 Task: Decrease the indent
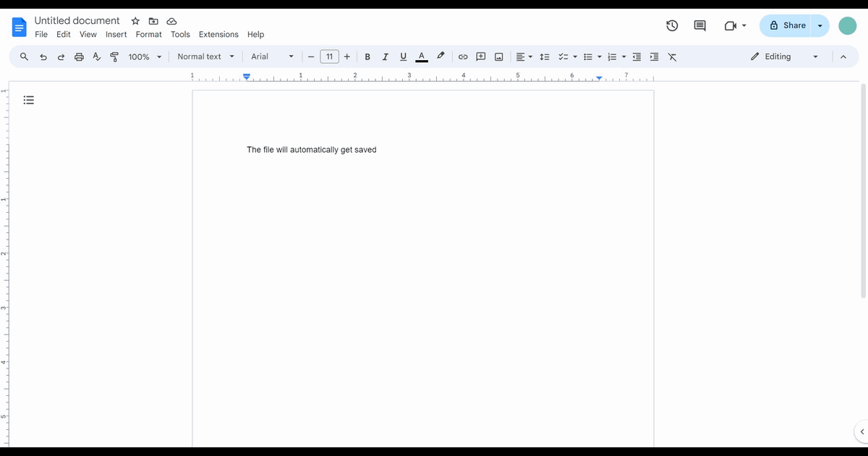[637, 56]
